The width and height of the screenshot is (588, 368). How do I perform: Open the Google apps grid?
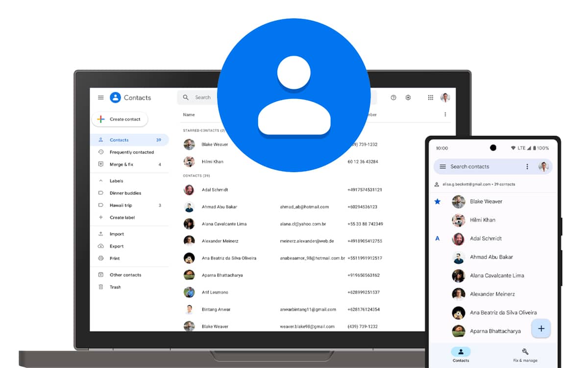431,98
